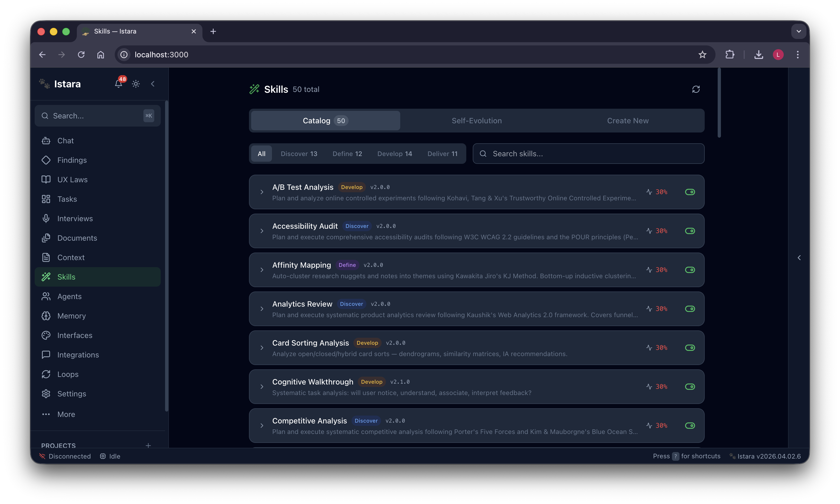
Task: Expand Card Sorting Analysis details chevron
Action: tap(262, 348)
